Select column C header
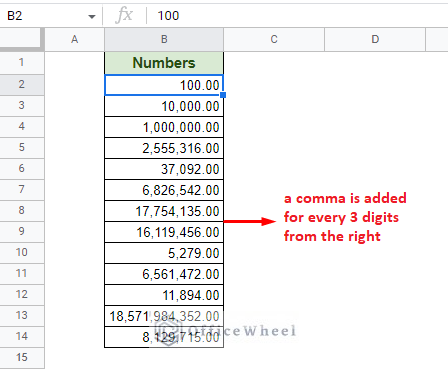 point(274,39)
